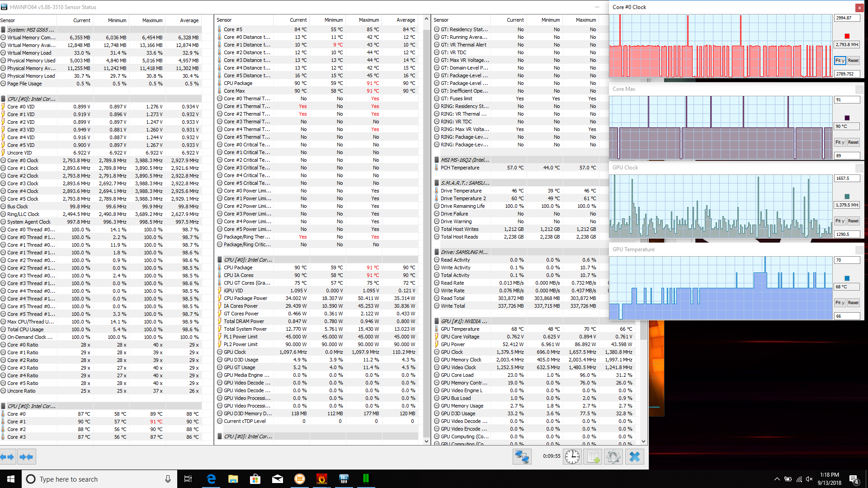Select the S.M.A.R.T.: SAMSU sensor group

(x=465, y=183)
